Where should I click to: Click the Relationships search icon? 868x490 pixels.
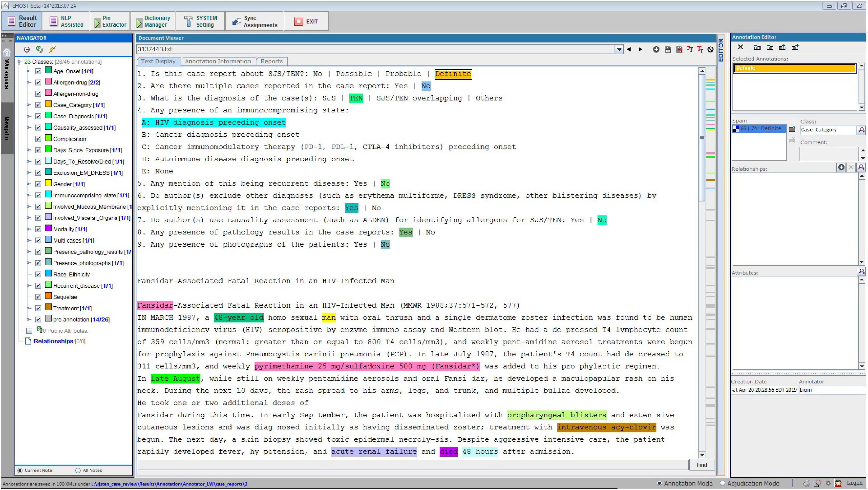tap(861, 167)
